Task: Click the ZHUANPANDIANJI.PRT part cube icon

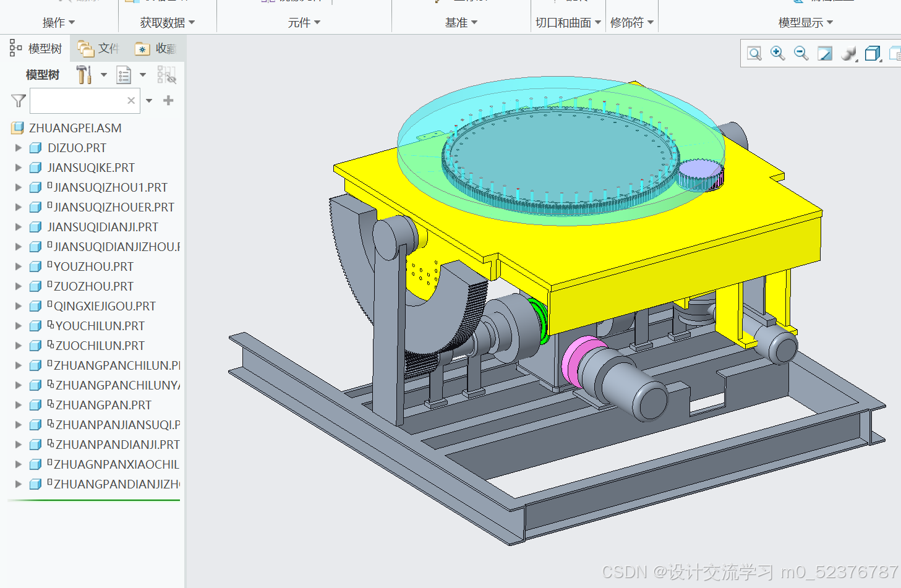Action: [36, 445]
